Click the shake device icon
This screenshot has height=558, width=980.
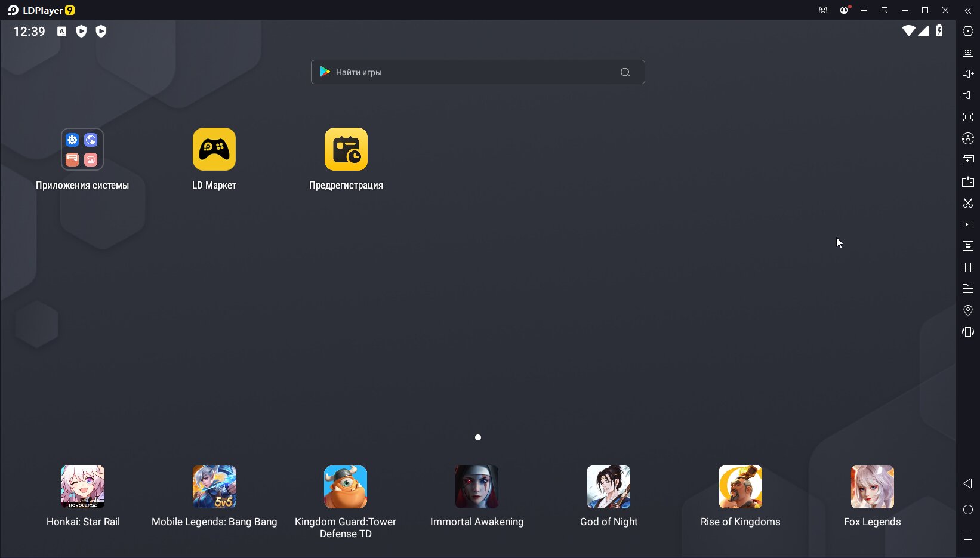click(x=968, y=267)
